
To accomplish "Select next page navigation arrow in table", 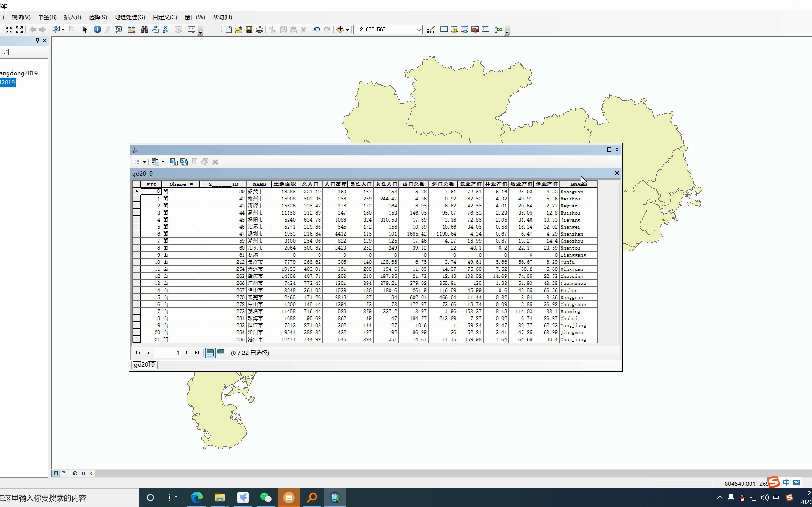I will (x=187, y=353).
